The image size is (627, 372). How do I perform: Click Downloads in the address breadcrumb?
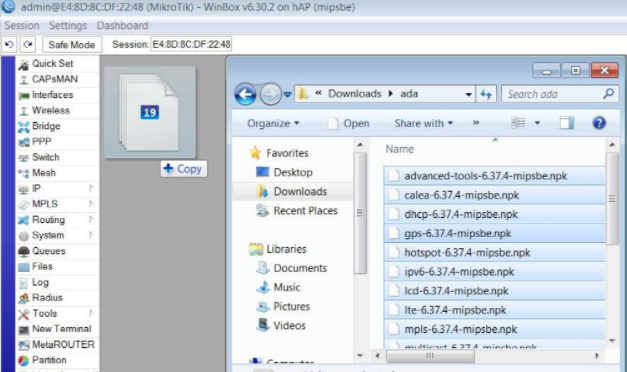click(355, 94)
